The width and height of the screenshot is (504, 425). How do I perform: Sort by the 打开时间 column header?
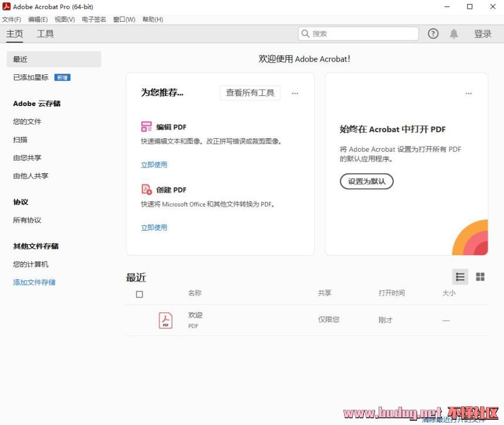(391, 293)
